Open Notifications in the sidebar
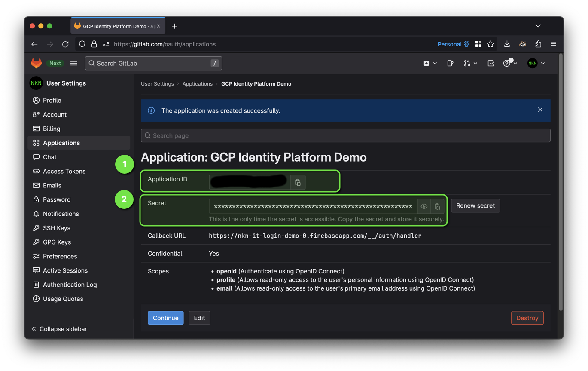This screenshot has height=371, width=588. tap(79, 214)
